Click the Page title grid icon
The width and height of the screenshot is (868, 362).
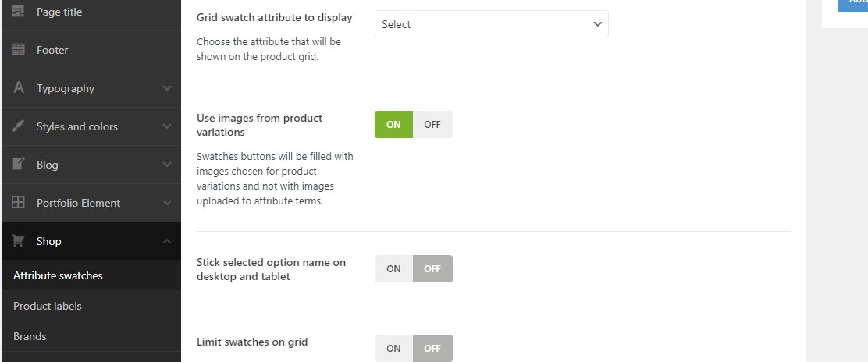pos(19,12)
